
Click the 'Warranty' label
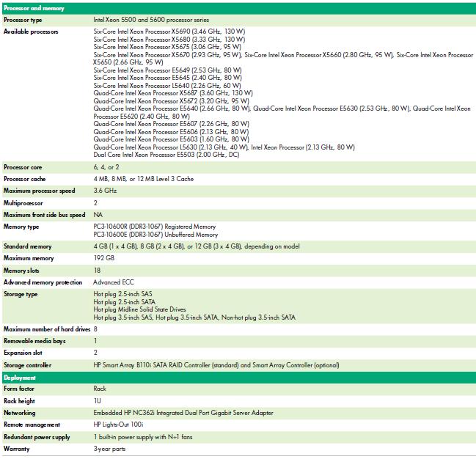[x=17, y=449]
